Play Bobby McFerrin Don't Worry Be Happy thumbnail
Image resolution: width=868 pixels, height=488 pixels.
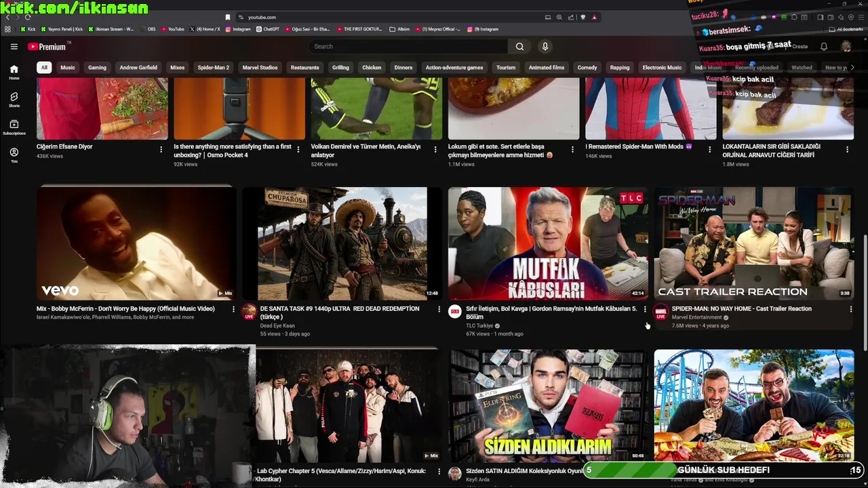tap(136, 243)
